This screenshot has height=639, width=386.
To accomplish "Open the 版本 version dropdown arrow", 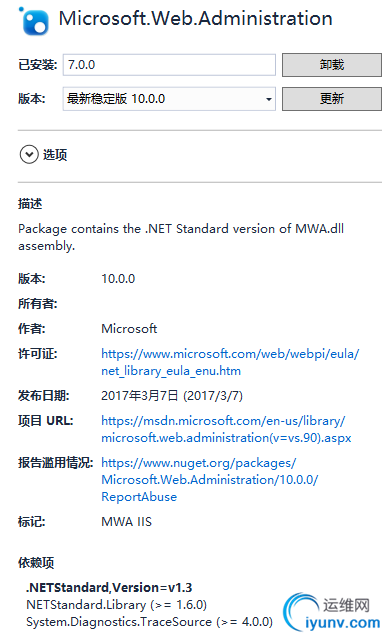I will 268,99.
